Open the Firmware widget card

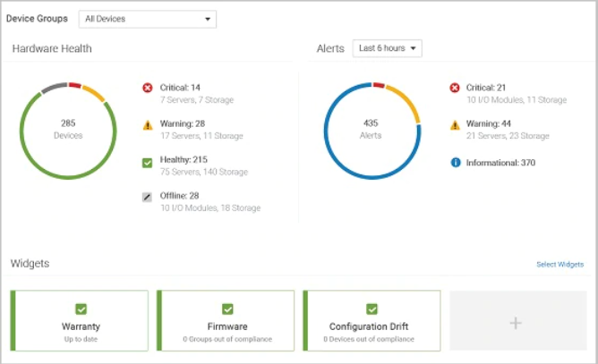[226, 320]
